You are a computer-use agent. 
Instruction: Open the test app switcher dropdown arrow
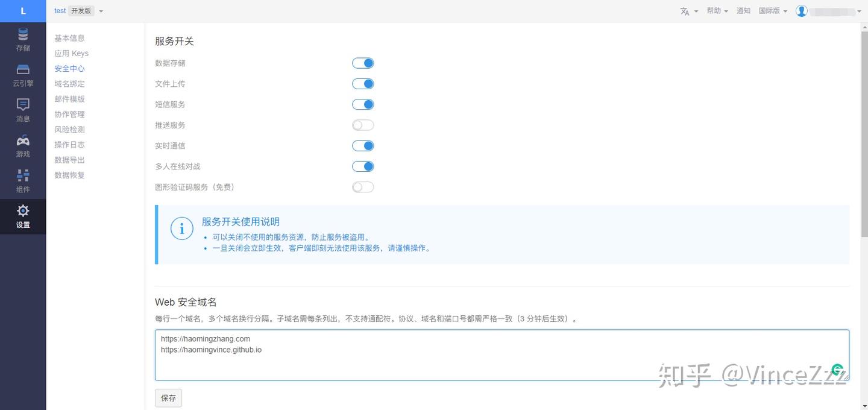[x=101, y=11]
